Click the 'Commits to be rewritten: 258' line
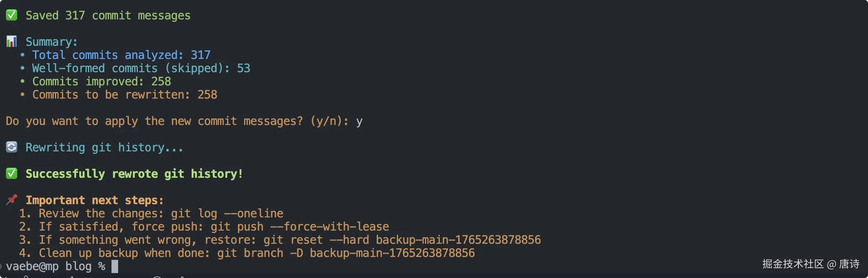This screenshot has height=278, width=868. coord(124,95)
